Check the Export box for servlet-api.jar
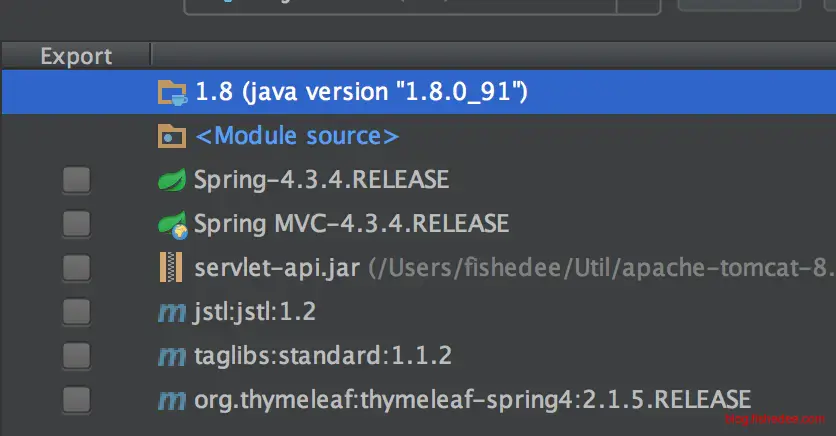 [x=76, y=268]
